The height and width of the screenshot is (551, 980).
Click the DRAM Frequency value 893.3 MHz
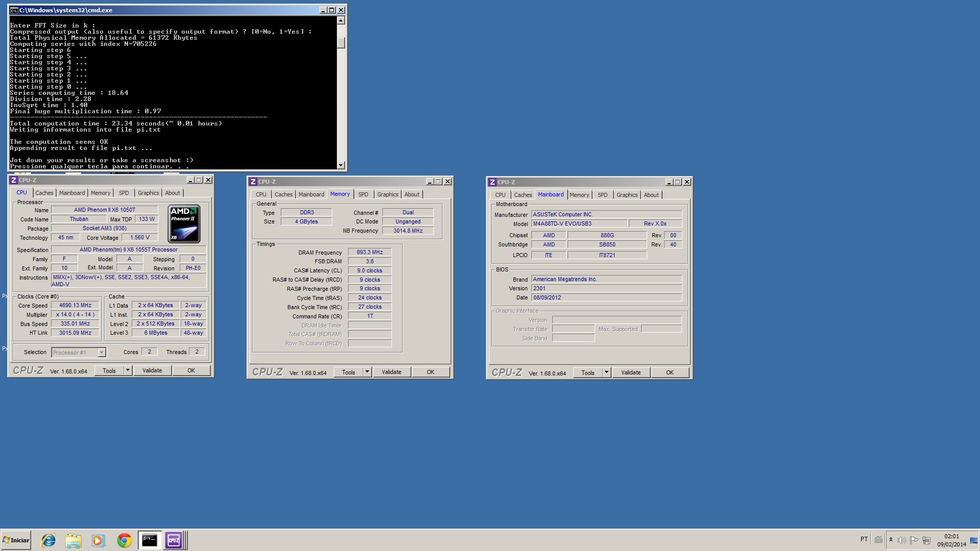(x=370, y=252)
